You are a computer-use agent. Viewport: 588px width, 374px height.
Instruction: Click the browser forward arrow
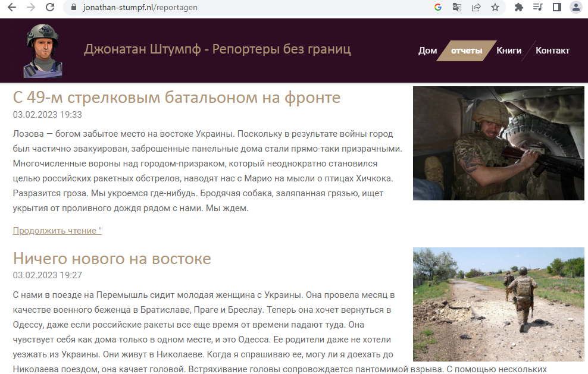pyautogui.click(x=31, y=7)
